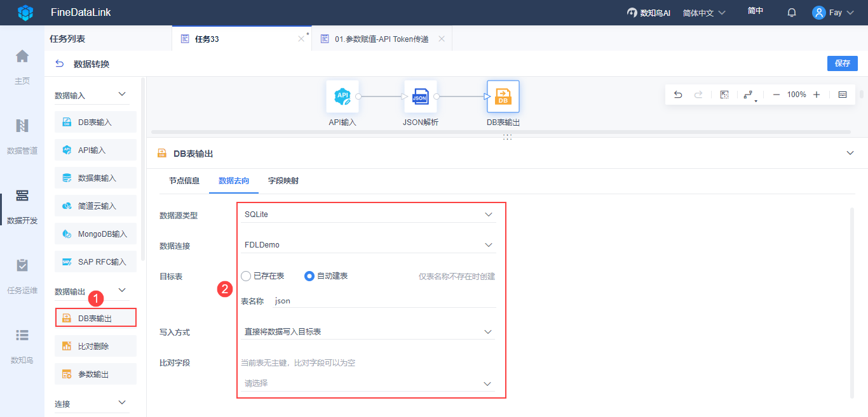Click the left operator list scrollbar
Image resolution: width=868 pixels, height=417 pixels.
[143, 168]
